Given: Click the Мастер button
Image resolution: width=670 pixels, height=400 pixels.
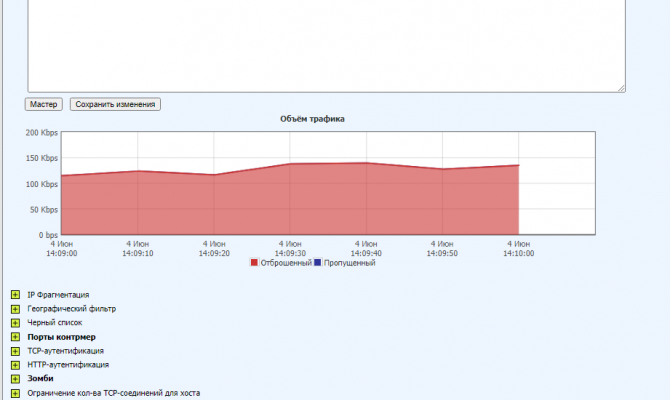Looking at the screenshot, I should (x=44, y=104).
